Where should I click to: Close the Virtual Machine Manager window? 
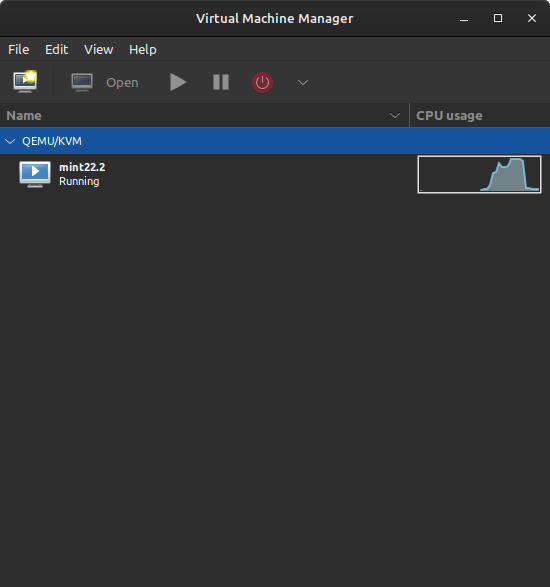pyautogui.click(x=532, y=18)
